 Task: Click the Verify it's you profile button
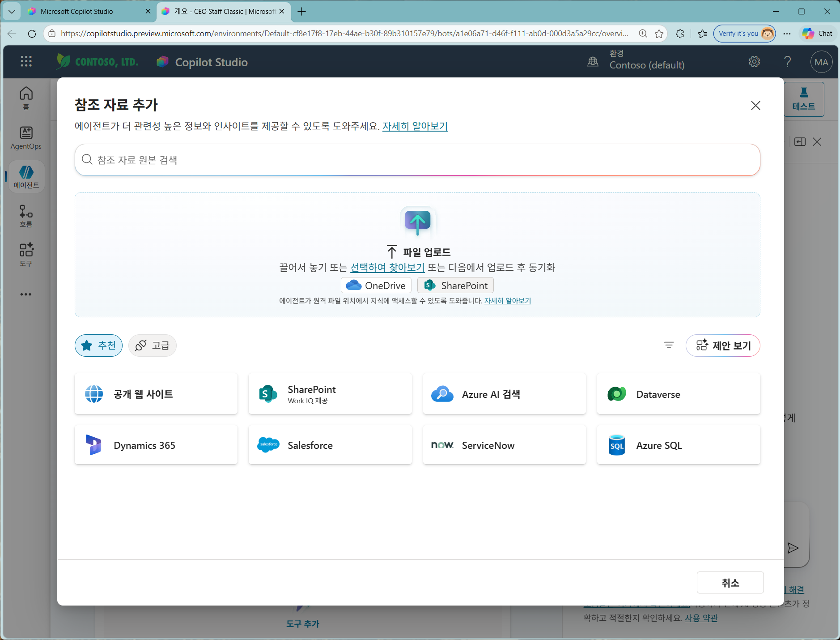tap(744, 34)
